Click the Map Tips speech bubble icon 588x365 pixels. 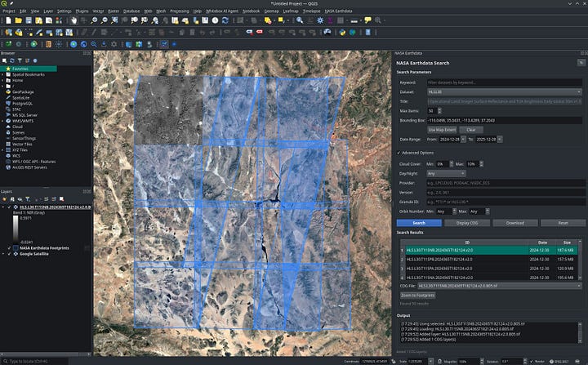(x=367, y=20)
